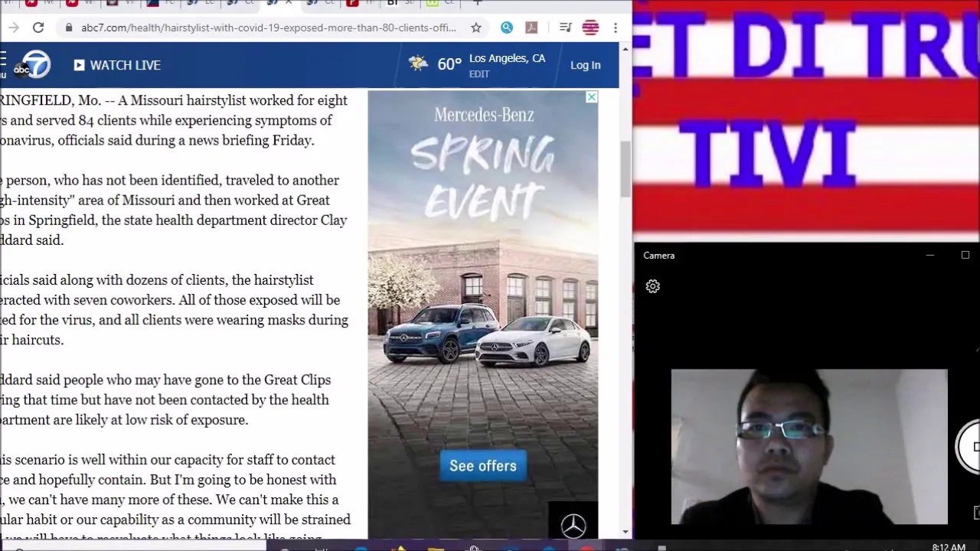Click See offers in the Mercedes ad

pos(483,465)
